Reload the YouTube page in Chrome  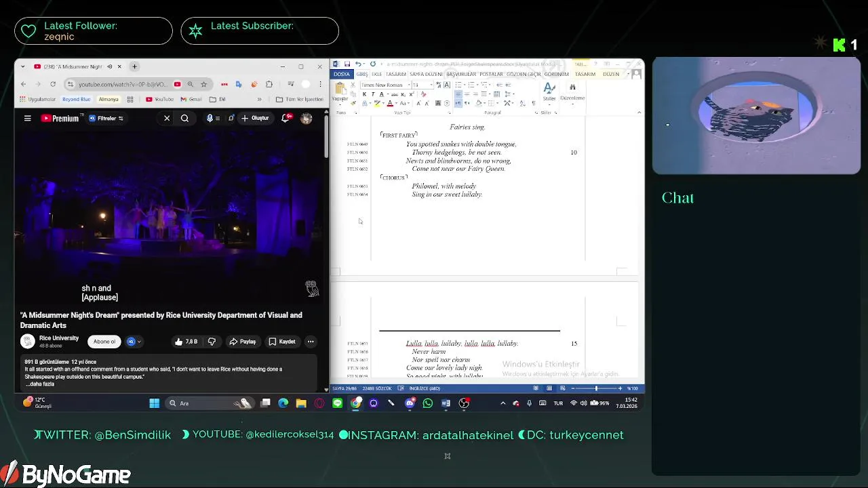[x=53, y=84]
